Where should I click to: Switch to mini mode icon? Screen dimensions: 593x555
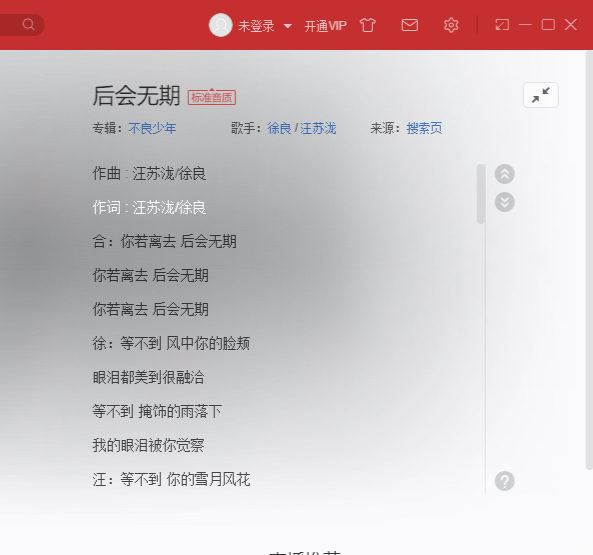pos(502,25)
